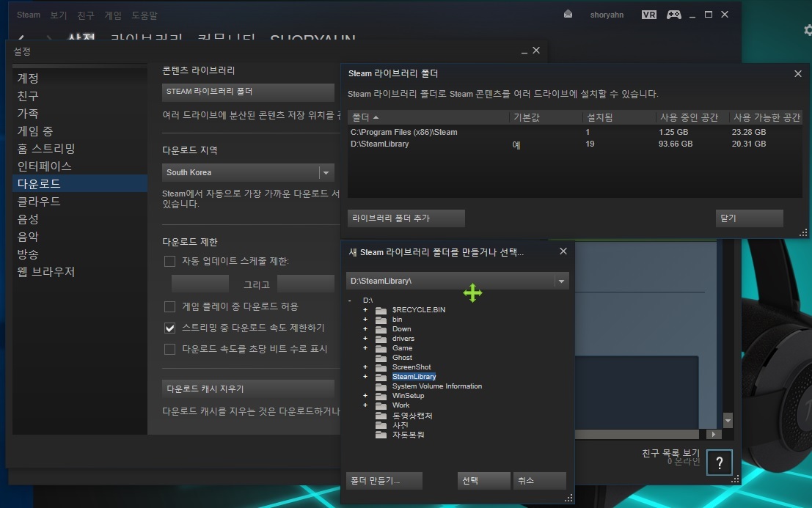Open the 친구 menu in the menu bar
The image size is (812, 508).
(x=86, y=15)
